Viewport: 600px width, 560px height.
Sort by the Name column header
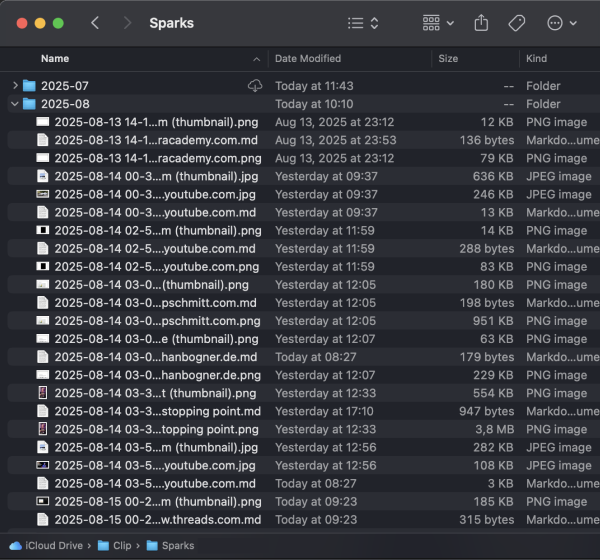click(x=55, y=59)
